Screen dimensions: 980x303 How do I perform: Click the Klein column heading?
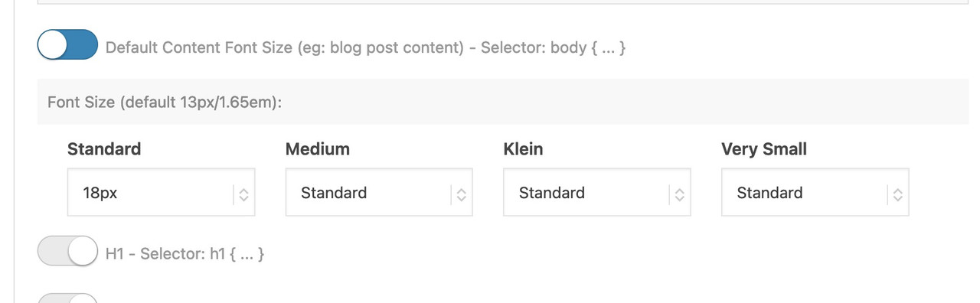(x=523, y=149)
